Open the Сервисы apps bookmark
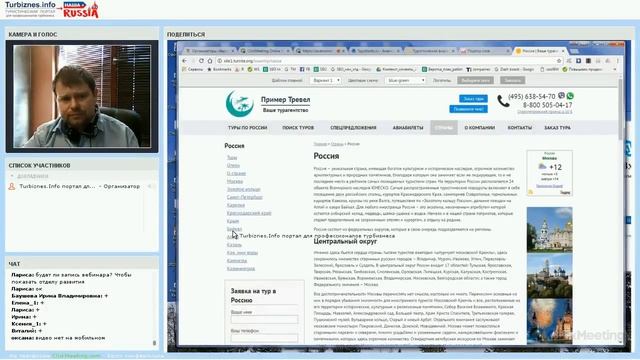 192,69
